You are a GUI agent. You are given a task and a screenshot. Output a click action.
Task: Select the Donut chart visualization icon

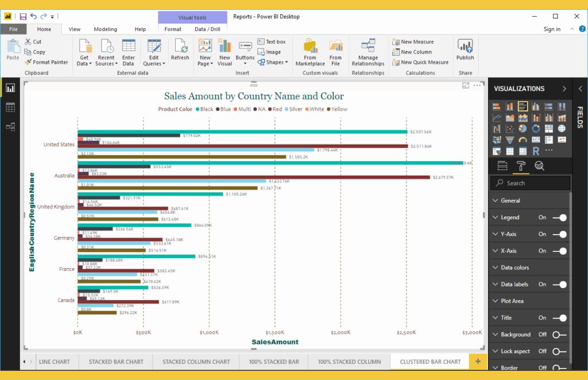tap(536, 129)
